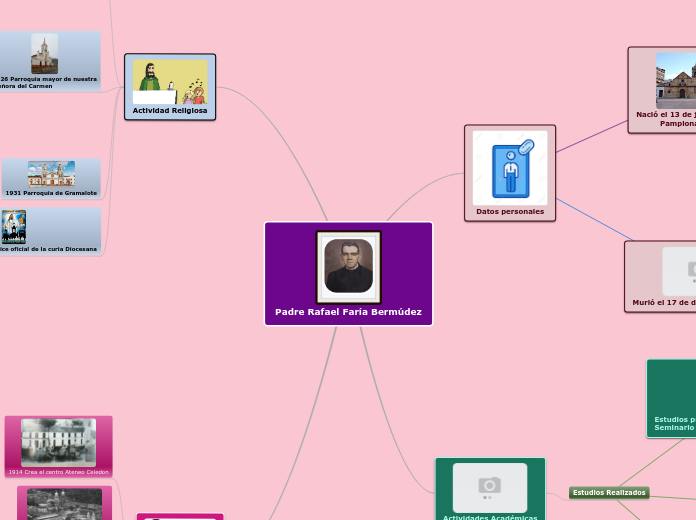Click the 'Datos personales' label text

click(x=510, y=211)
